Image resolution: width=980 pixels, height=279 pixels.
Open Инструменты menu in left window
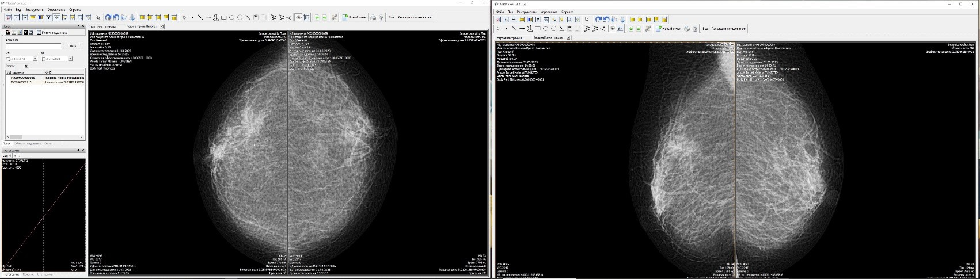click(x=35, y=10)
